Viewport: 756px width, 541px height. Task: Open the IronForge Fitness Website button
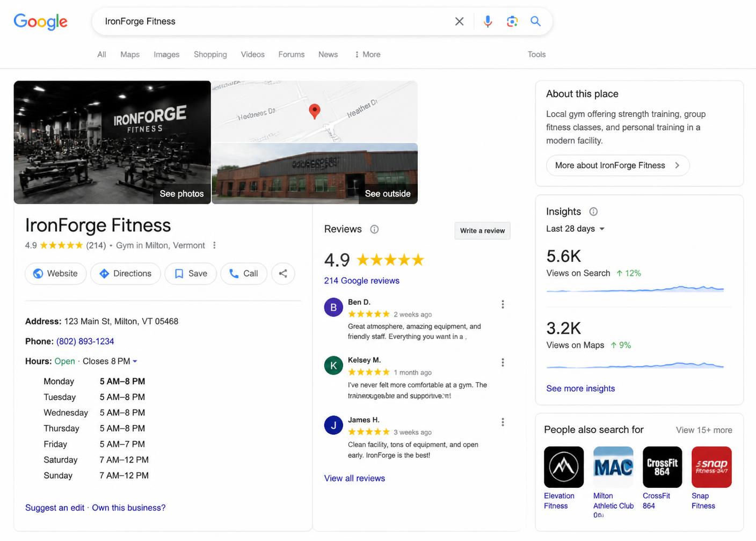56,274
